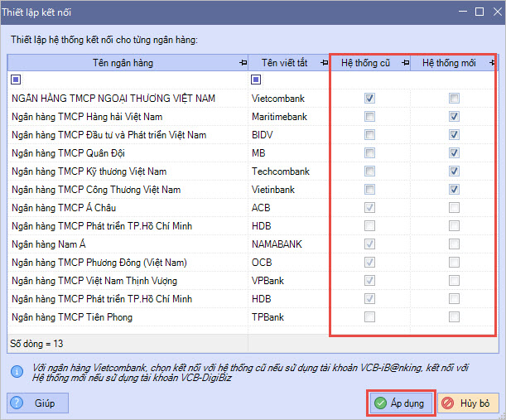The width and height of the screenshot is (506, 420).
Task: Open help with the Giúp button
Action: (x=38, y=403)
